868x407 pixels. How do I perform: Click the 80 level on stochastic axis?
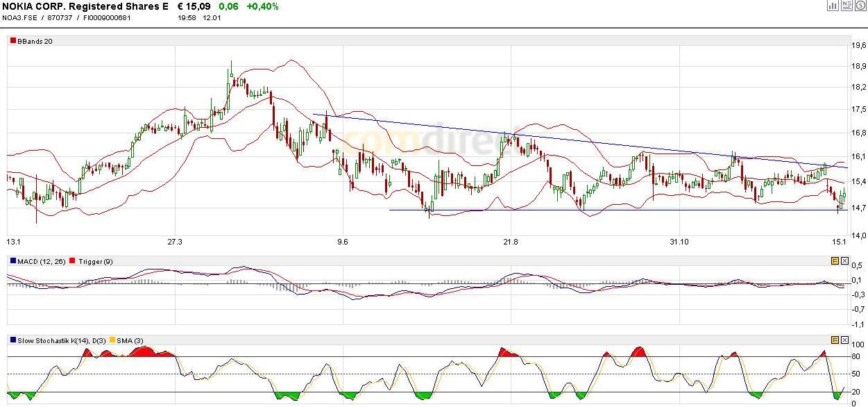(856, 357)
